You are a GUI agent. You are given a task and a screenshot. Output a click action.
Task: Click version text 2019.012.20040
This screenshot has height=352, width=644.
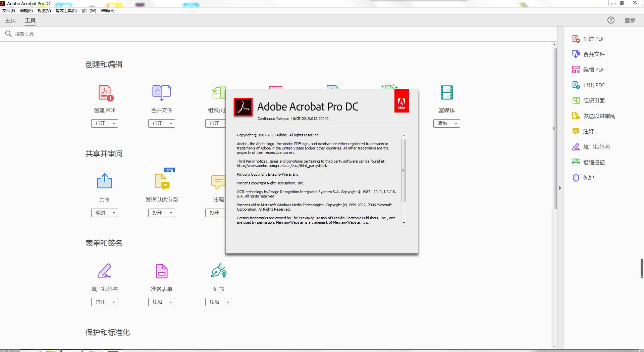point(315,119)
